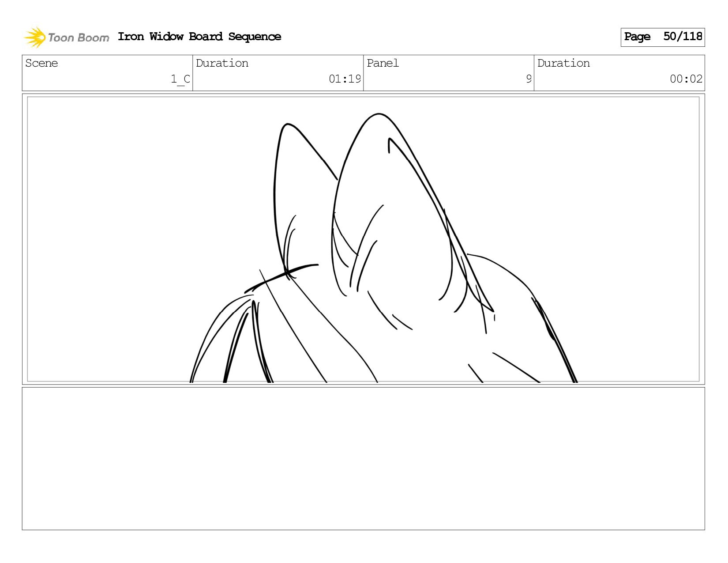728x563 pixels.
Task: Click the Toon Boom logo
Action: point(66,37)
